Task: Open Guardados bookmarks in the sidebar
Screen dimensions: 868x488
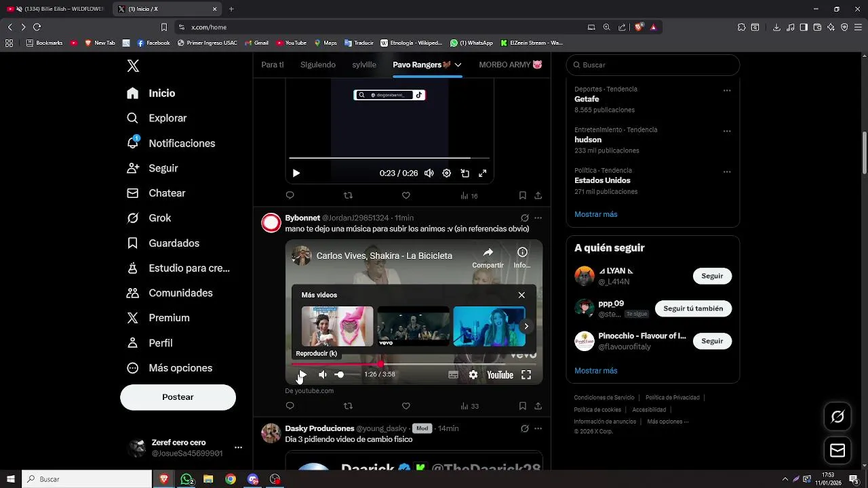Action: pyautogui.click(x=163, y=243)
